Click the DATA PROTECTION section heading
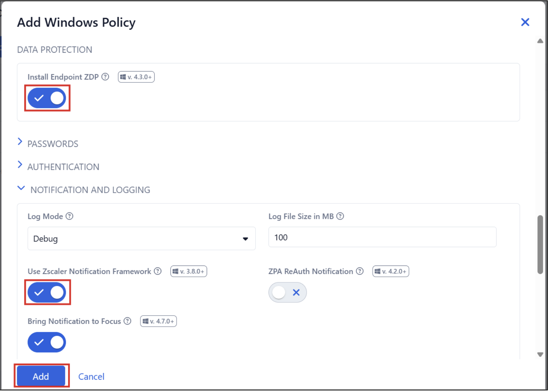This screenshot has width=548, height=392. pos(55,49)
